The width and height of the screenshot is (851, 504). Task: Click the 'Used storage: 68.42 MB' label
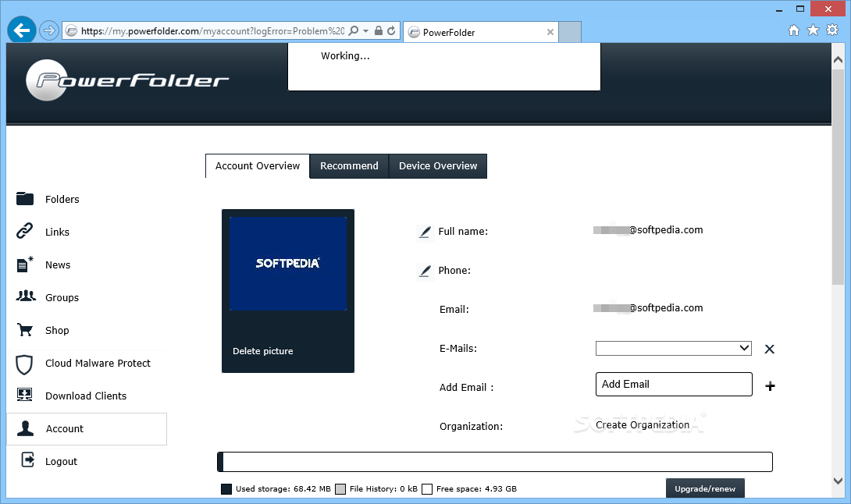pyautogui.click(x=283, y=489)
